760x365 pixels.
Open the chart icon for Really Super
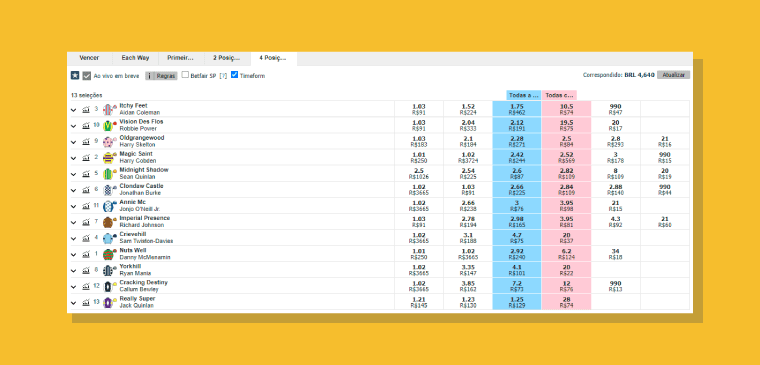point(86,302)
